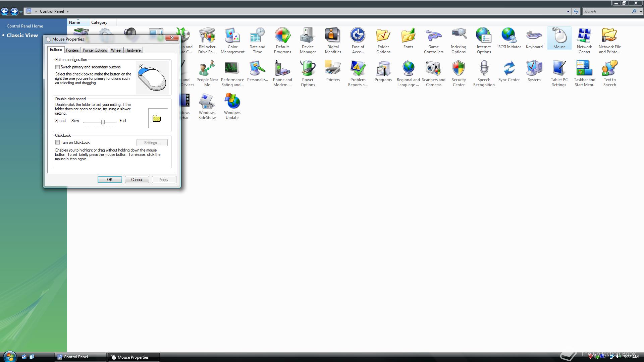Open the Start menu orb
Screen dimensions: 644x362
point(9,357)
